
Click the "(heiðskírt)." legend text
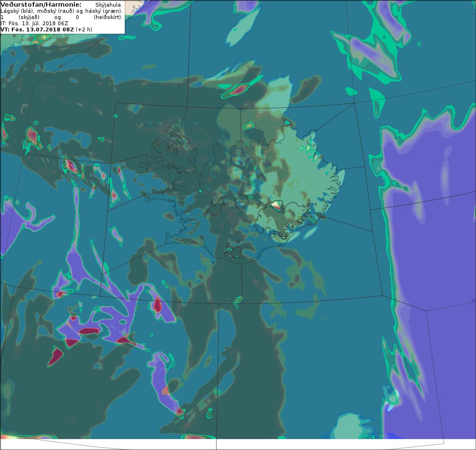108,17
